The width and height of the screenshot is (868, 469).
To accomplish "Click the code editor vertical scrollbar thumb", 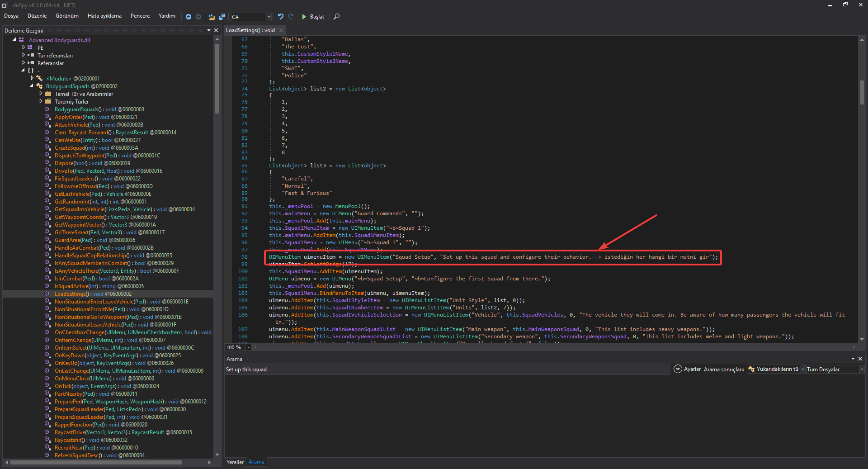I will point(862,93).
